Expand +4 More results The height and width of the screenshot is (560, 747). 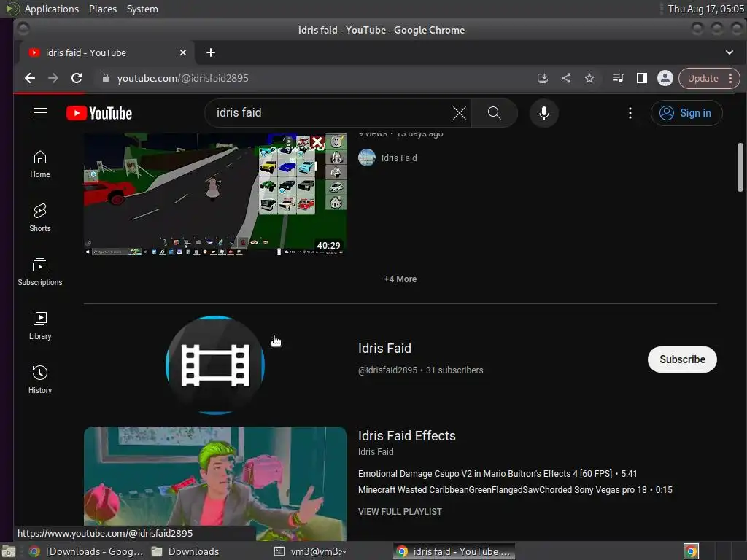point(400,279)
